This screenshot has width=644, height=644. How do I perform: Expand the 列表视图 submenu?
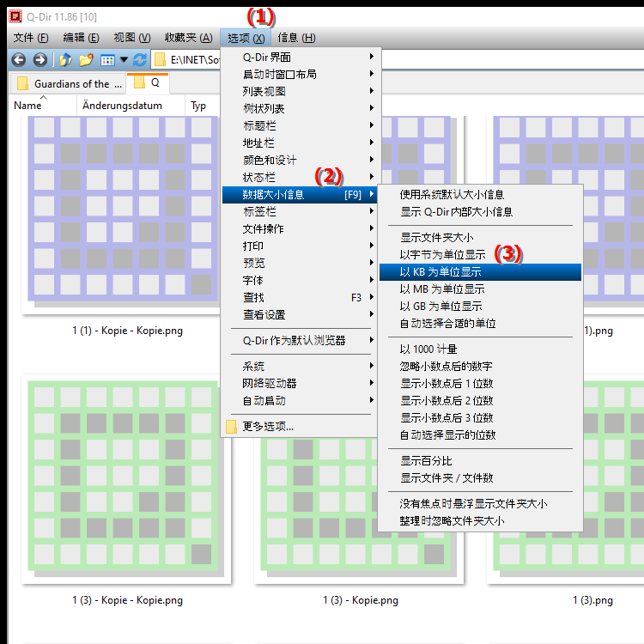pyautogui.click(x=300, y=91)
